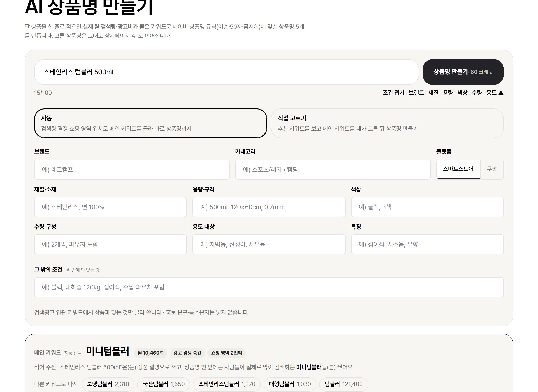Switch platform to 쿠팡
The image size is (538, 392).
click(492, 169)
